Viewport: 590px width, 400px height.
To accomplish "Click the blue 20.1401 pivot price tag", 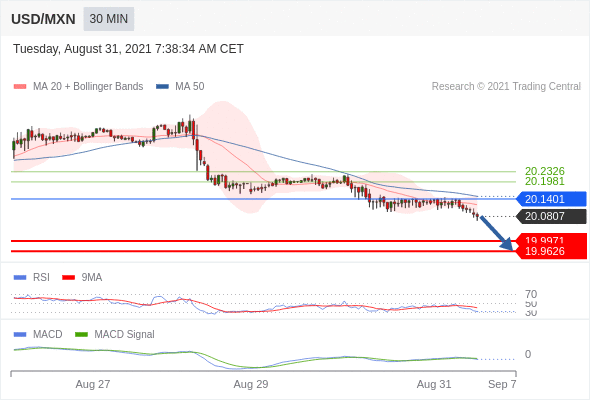I will click(551, 199).
